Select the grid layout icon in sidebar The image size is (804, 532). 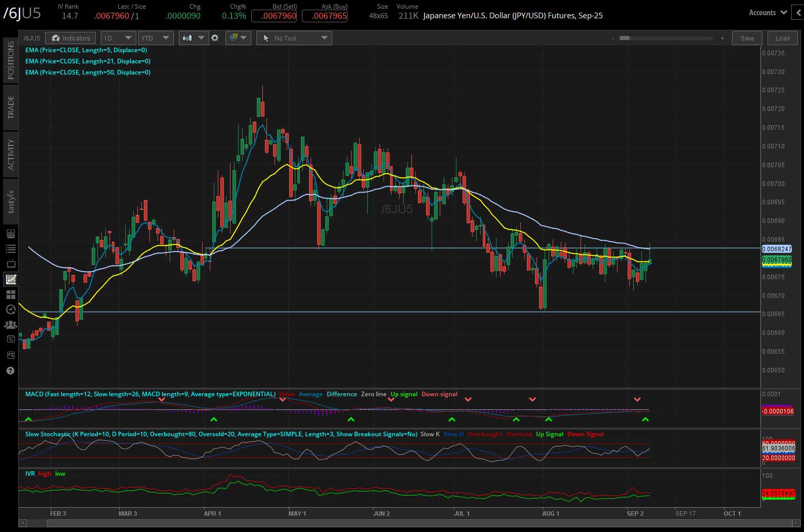tap(11, 294)
